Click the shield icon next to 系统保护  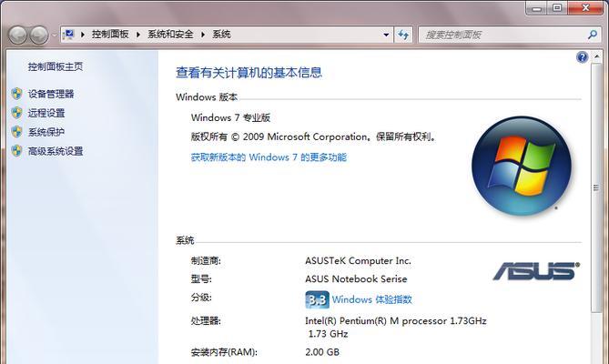[x=16, y=132]
